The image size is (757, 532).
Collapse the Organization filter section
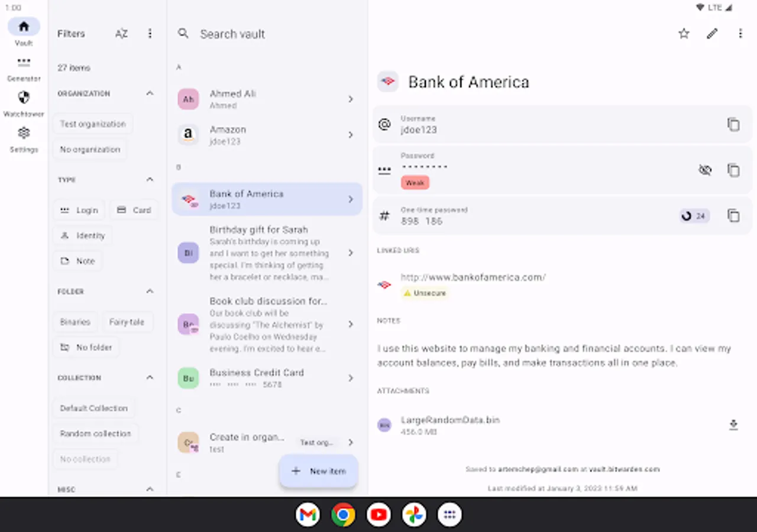click(x=150, y=93)
